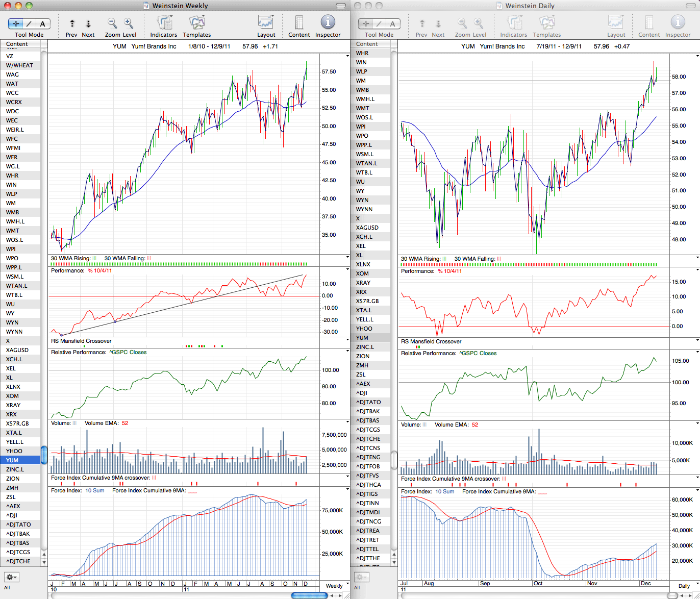
Task: Click Content column header in Weekly list
Action: coord(20,44)
